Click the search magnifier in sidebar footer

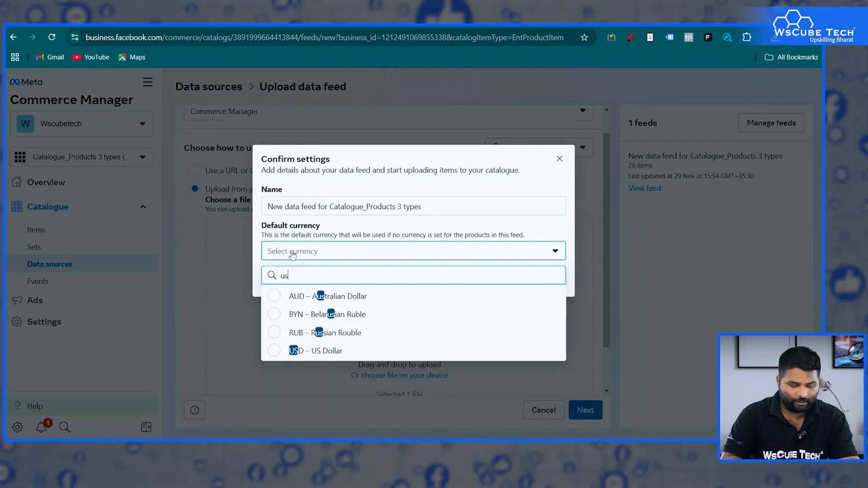[x=65, y=427]
